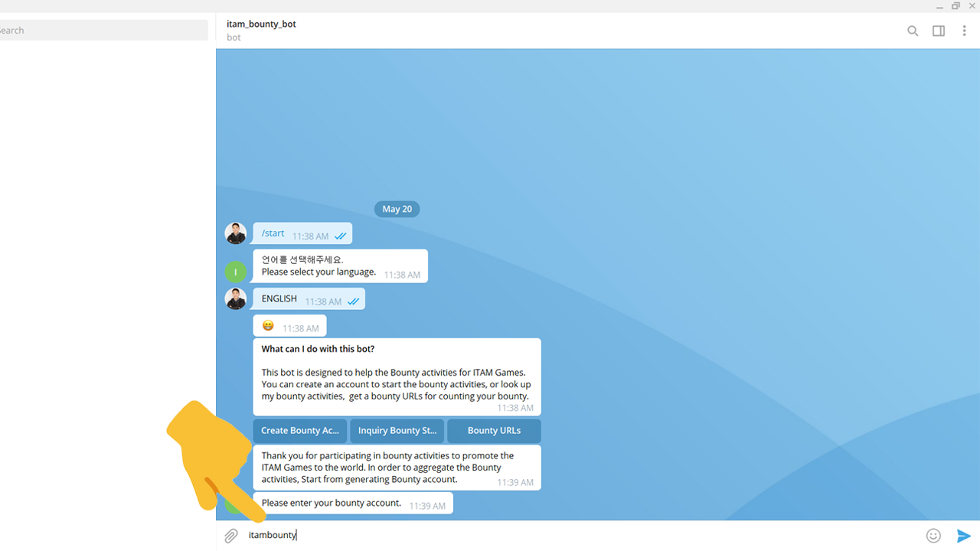Image resolution: width=980 pixels, height=551 pixels.
Task: Click the Create Bounty Ac... bot button
Action: tap(300, 431)
